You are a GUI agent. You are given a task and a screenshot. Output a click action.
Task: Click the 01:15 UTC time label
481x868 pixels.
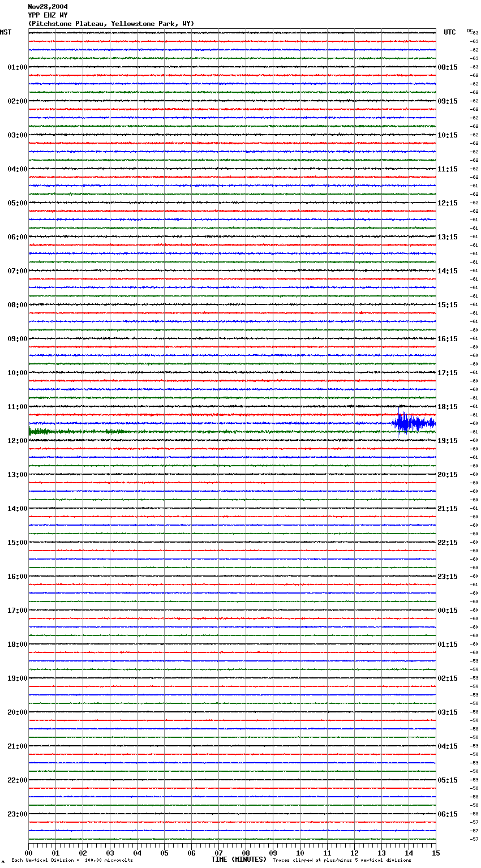coord(448,644)
